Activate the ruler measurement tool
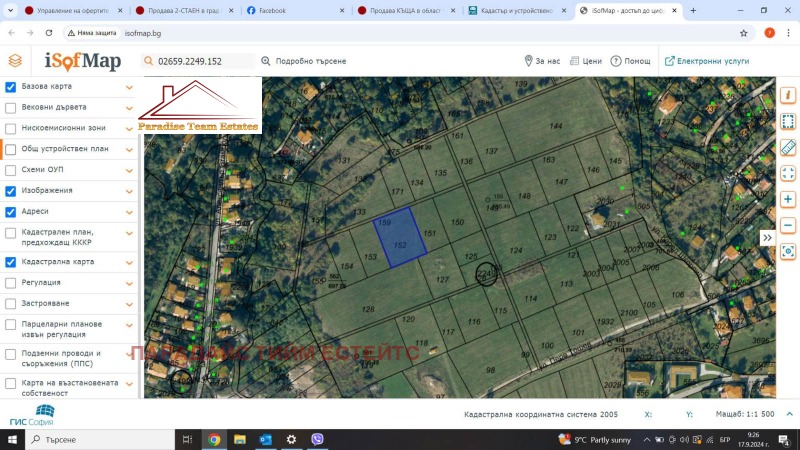The width and height of the screenshot is (800, 450). pos(788,147)
